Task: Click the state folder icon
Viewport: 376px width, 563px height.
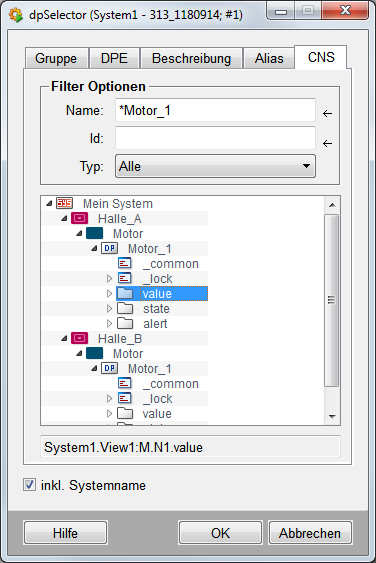Action: 125,308
